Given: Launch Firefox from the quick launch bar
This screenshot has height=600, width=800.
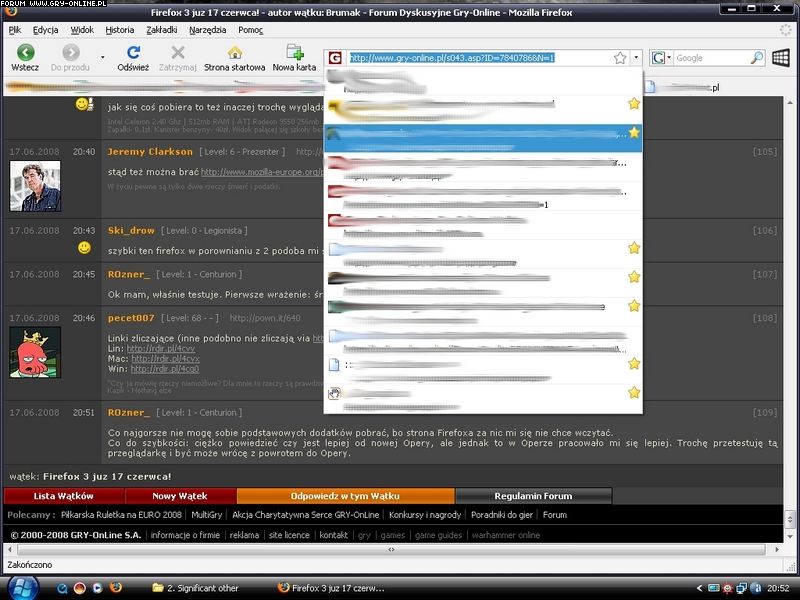Looking at the screenshot, I should [x=116, y=588].
